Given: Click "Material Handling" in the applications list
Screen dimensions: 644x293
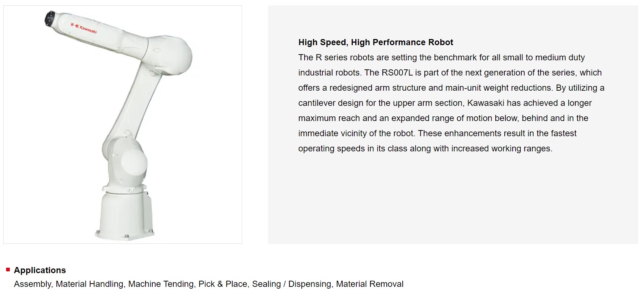Looking at the screenshot, I should coord(89,284).
